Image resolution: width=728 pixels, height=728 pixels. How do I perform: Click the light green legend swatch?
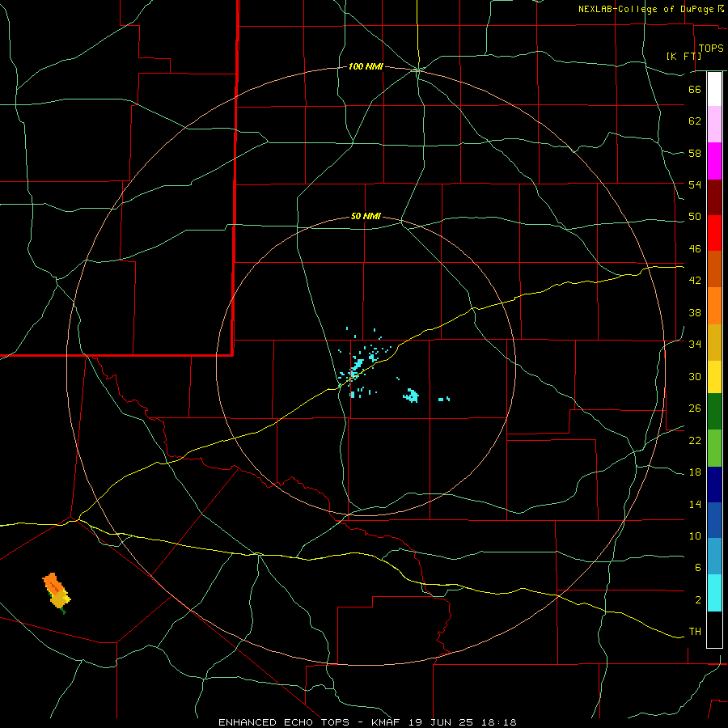714,448
